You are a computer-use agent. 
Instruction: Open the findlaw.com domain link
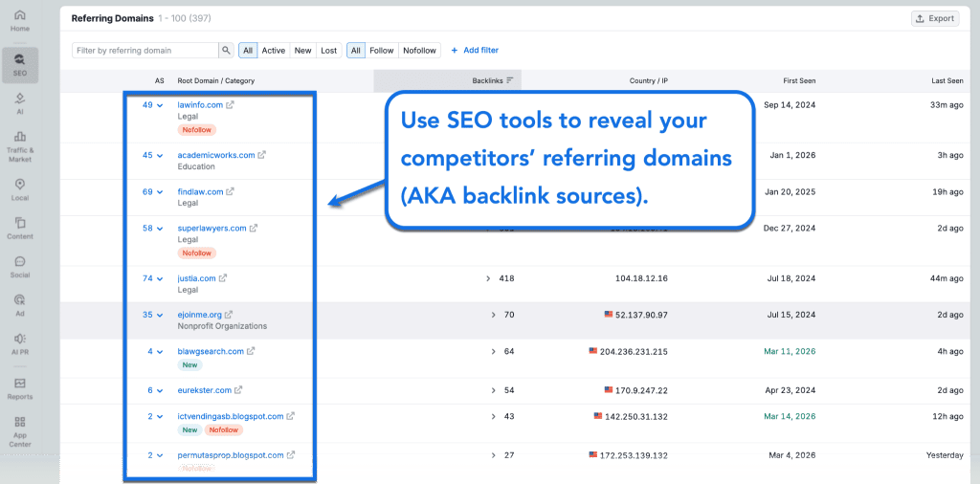tap(200, 191)
